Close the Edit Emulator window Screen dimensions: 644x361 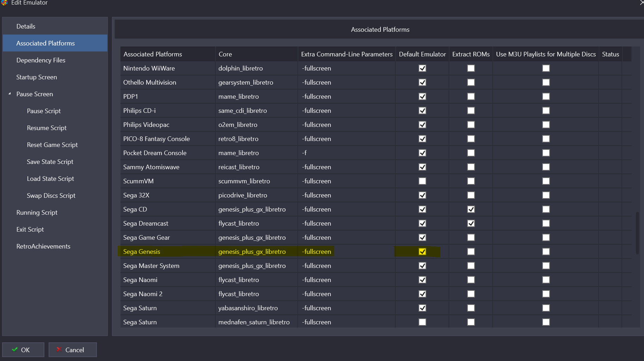tap(641, 2)
